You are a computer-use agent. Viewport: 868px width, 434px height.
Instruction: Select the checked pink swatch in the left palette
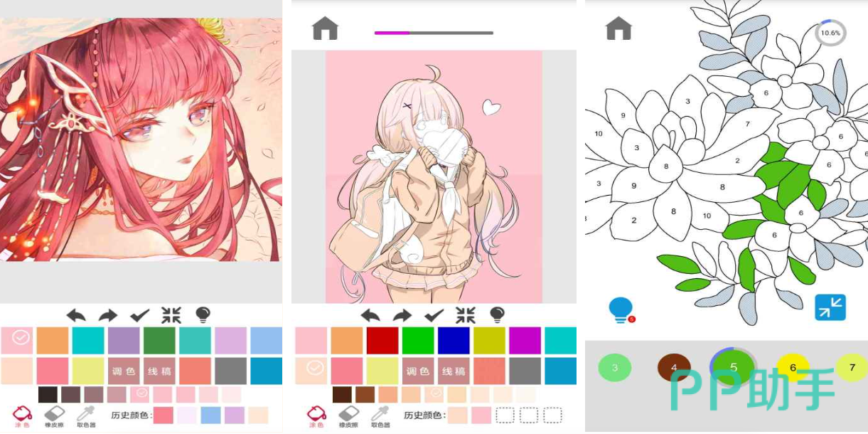coord(17,340)
